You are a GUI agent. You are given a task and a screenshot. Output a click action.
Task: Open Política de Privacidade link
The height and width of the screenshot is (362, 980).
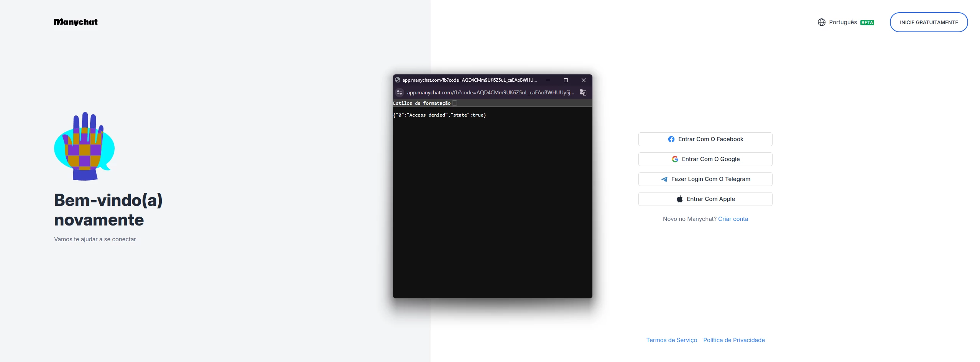click(x=734, y=340)
